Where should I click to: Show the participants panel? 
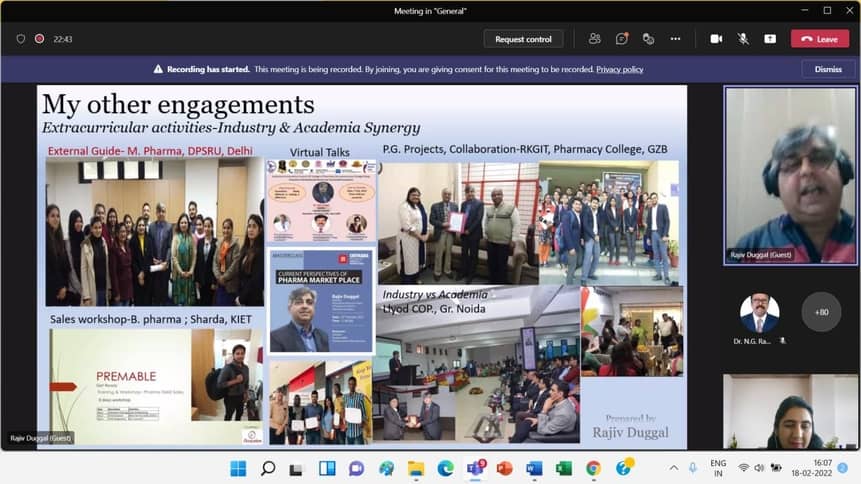click(x=595, y=39)
